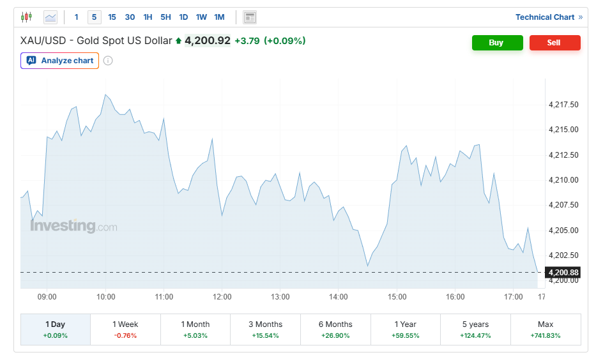
Task: Click the news layout icon in toolbar
Action: coord(250,17)
